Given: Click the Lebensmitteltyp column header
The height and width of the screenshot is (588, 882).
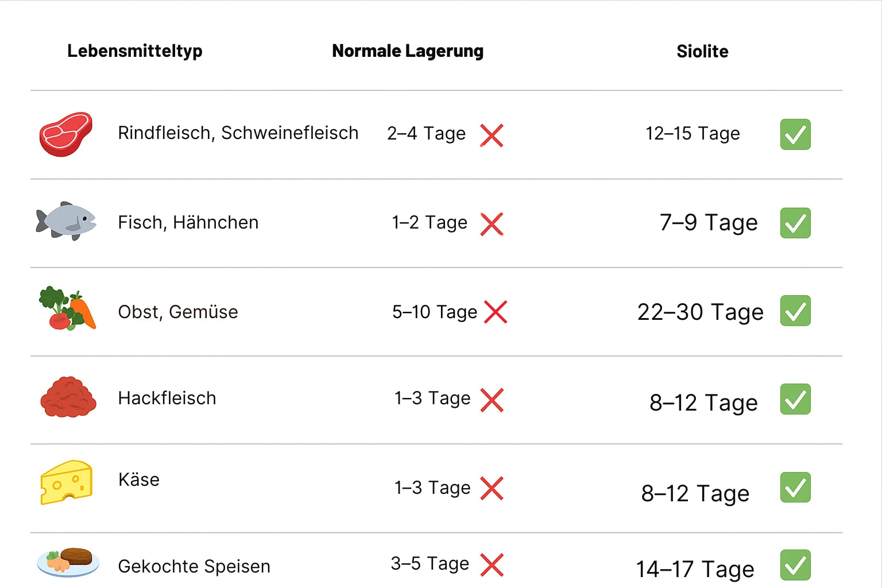Looking at the screenshot, I should pyautogui.click(x=135, y=51).
